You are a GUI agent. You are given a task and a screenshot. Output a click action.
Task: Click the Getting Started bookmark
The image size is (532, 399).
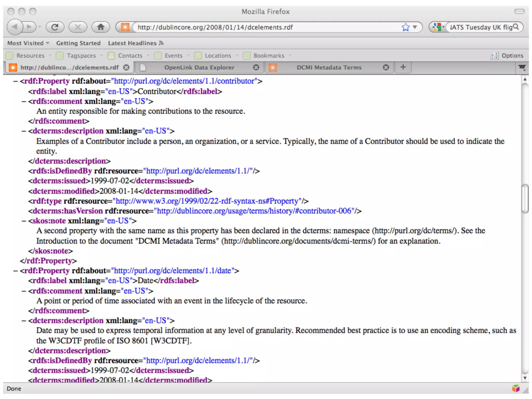point(78,43)
